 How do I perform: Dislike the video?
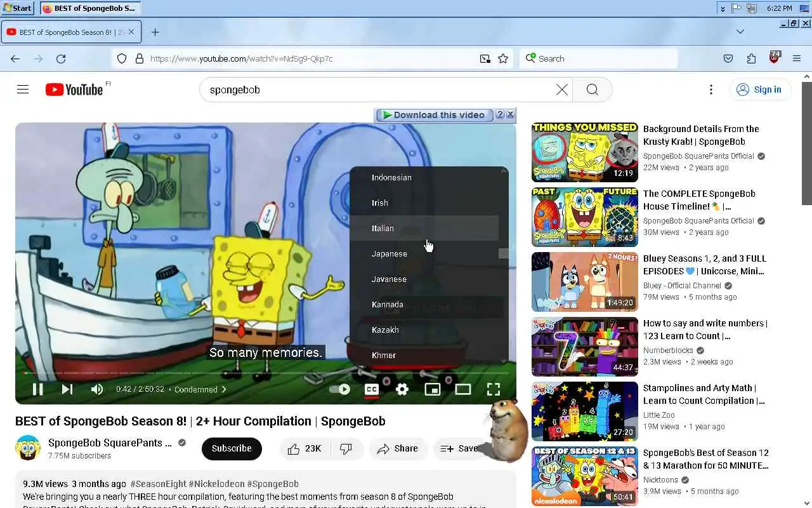coord(346,448)
